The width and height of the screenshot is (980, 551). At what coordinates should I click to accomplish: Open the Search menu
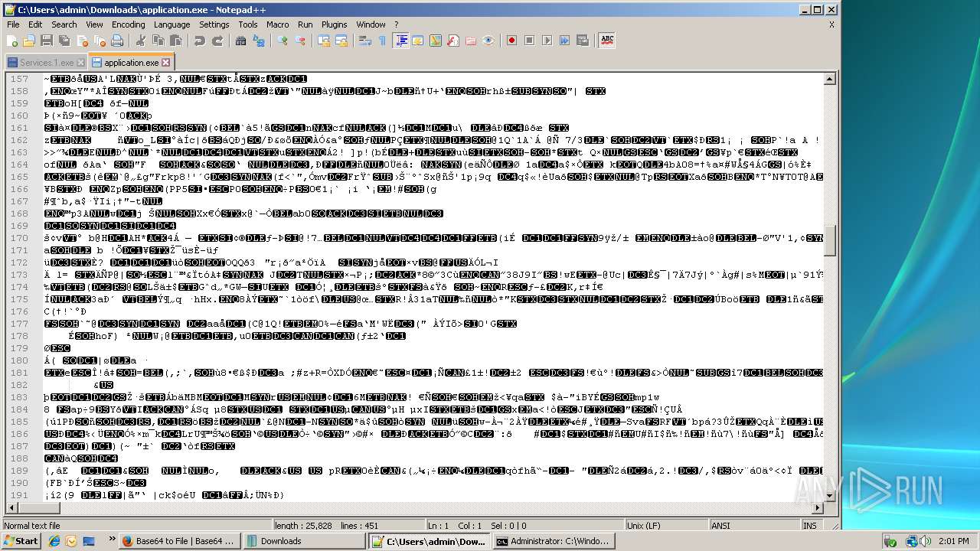click(64, 24)
